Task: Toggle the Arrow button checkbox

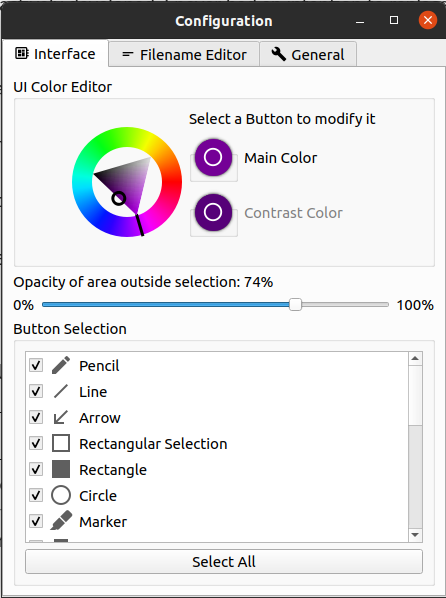Action: point(36,417)
